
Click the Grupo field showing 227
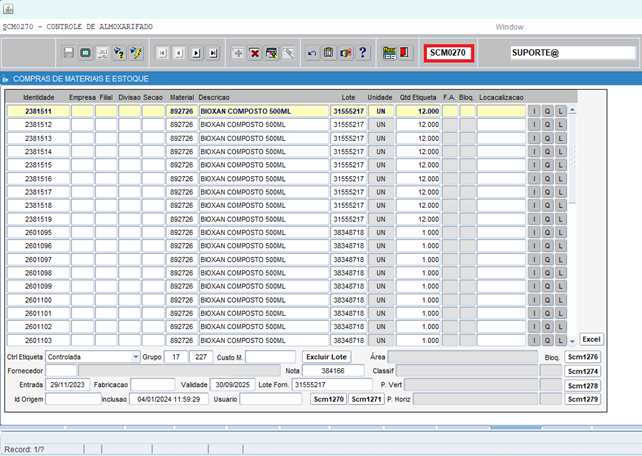tap(201, 357)
